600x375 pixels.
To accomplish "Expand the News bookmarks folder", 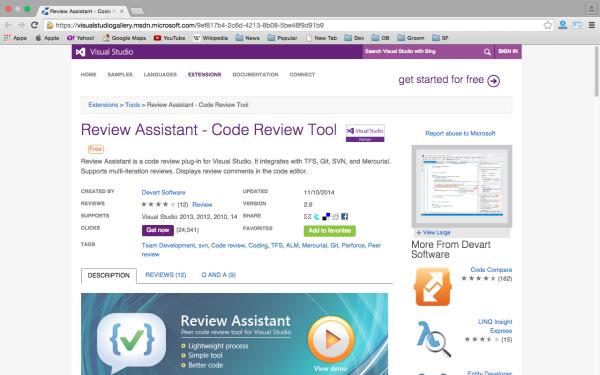I will click(x=248, y=38).
